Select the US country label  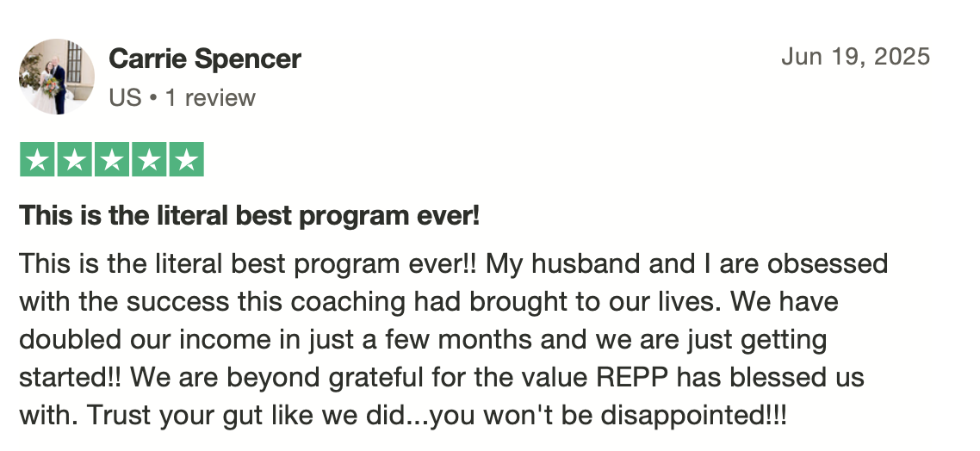[x=125, y=98]
